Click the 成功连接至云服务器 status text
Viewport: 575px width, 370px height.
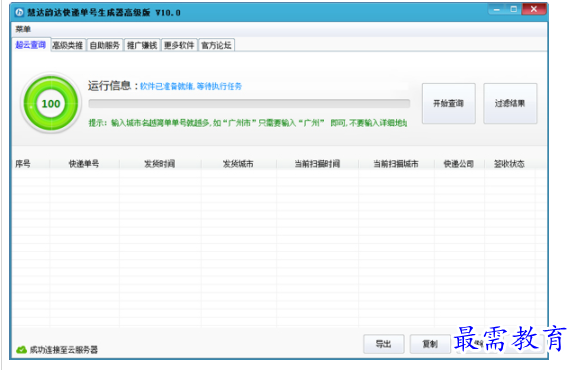(x=63, y=350)
